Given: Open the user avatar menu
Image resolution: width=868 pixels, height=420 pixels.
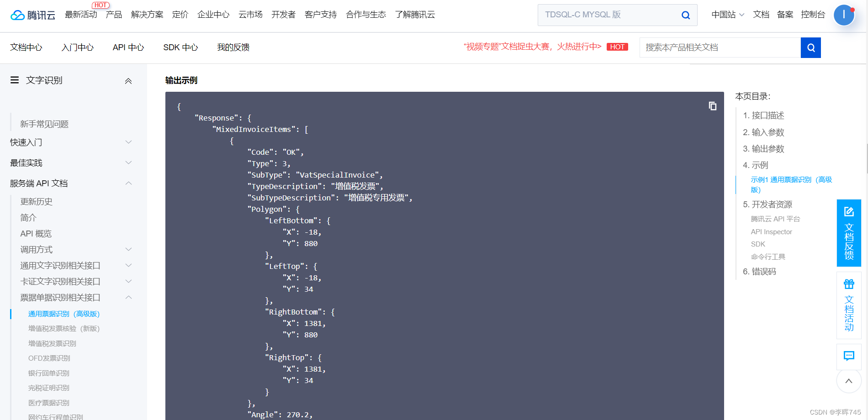Looking at the screenshot, I should point(844,15).
